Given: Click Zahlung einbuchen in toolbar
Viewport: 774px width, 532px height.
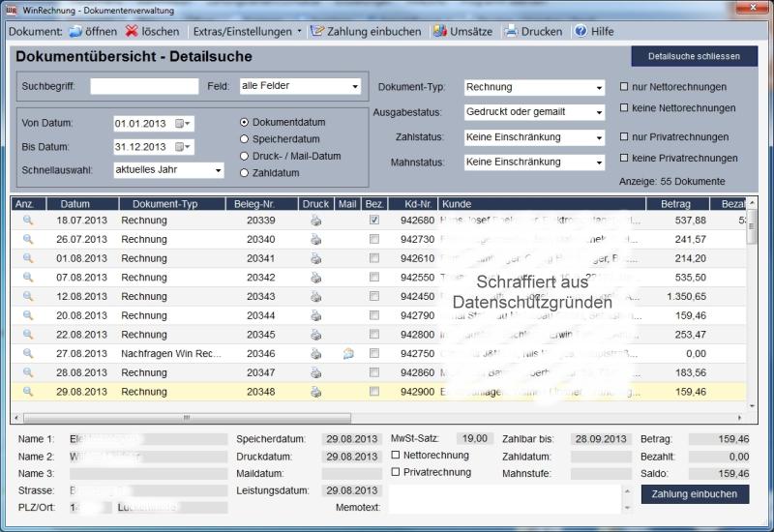Looking at the screenshot, I should click(366, 32).
